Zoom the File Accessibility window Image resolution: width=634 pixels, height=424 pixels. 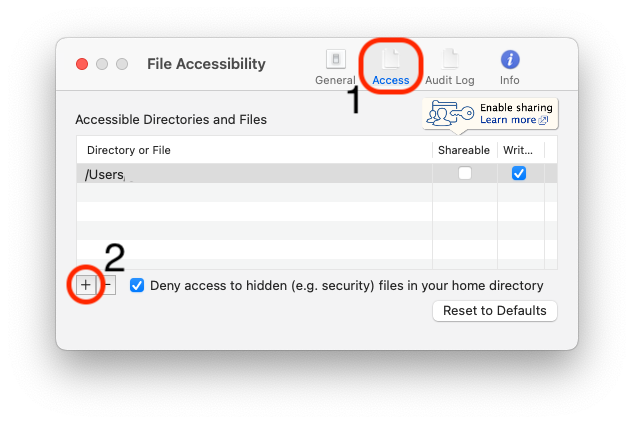point(122,64)
